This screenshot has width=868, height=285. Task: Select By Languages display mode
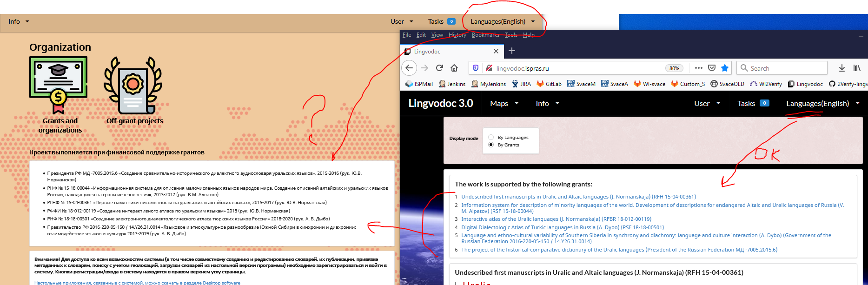(491, 137)
